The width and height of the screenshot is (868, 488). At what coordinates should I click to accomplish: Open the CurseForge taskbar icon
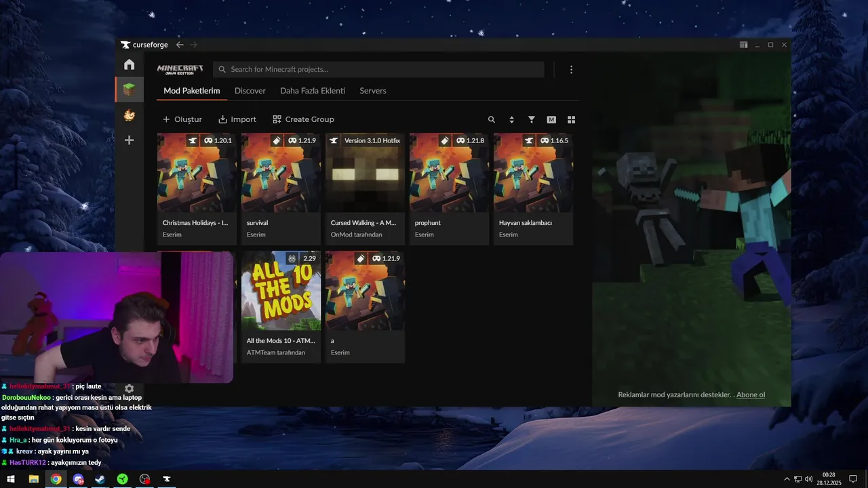click(166, 479)
